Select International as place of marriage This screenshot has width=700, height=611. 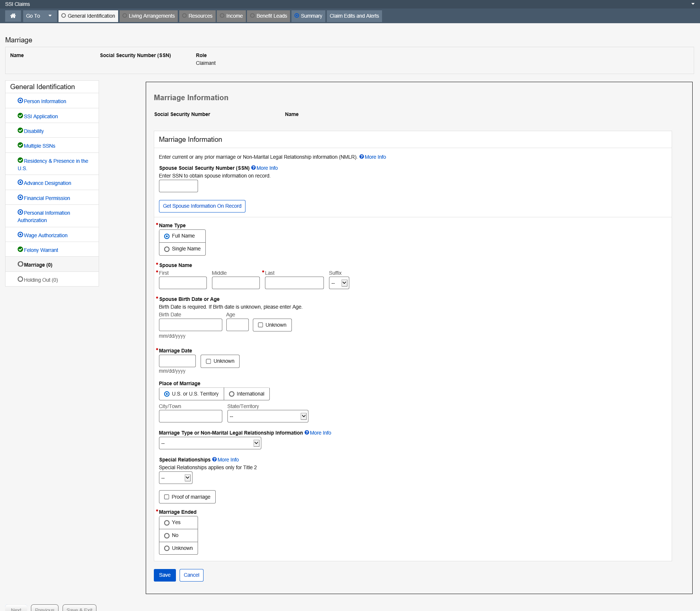click(231, 394)
